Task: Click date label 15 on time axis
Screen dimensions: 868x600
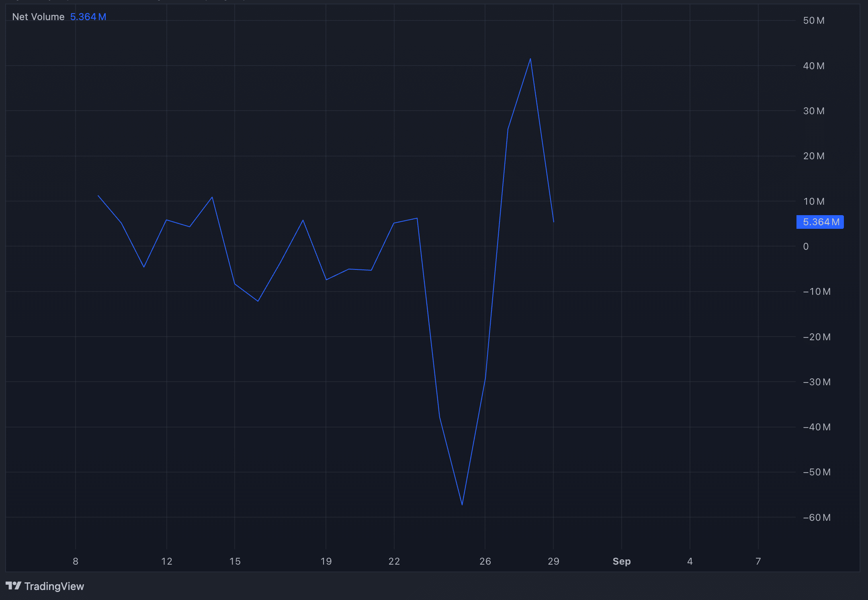Action: point(235,561)
